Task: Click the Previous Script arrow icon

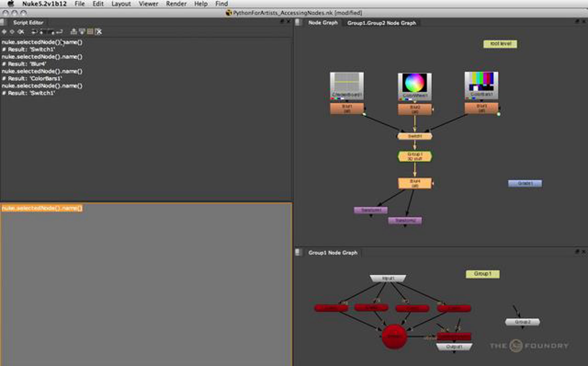Action: [x=4, y=32]
